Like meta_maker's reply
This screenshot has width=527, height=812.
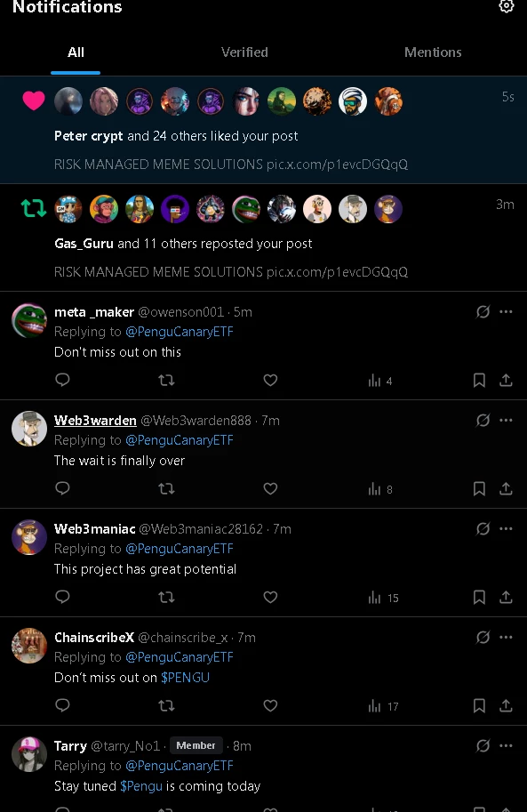point(270,380)
